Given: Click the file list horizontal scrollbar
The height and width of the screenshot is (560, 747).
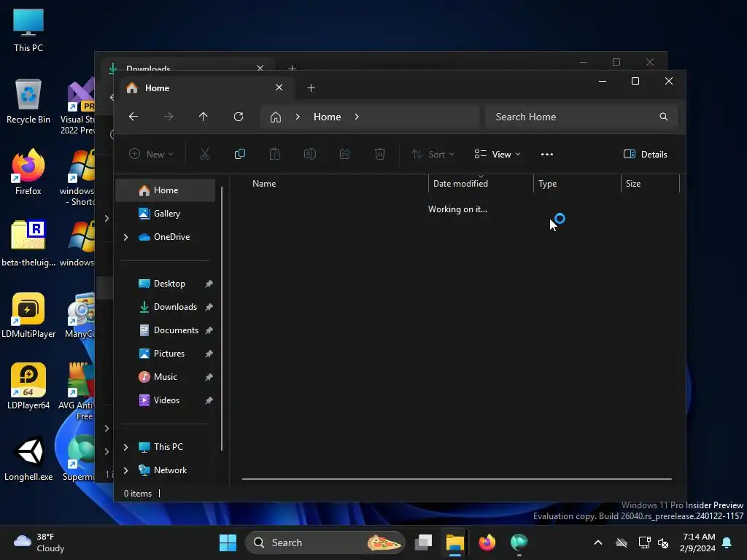Looking at the screenshot, I should [x=457, y=479].
